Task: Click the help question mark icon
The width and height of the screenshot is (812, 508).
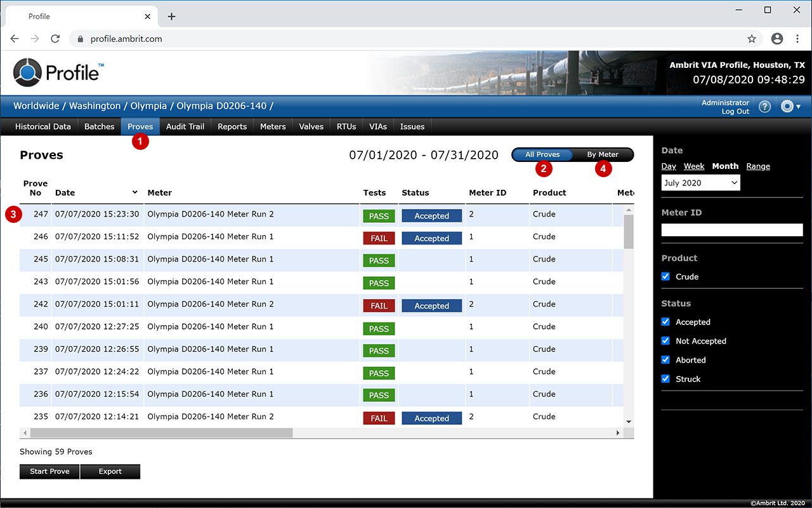Action: coord(764,107)
